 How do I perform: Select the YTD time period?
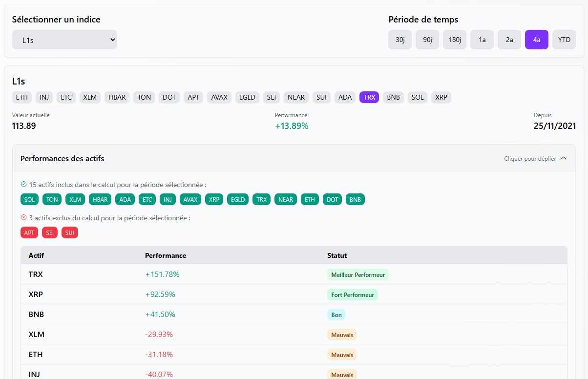pyautogui.click(x=564, y=40)
